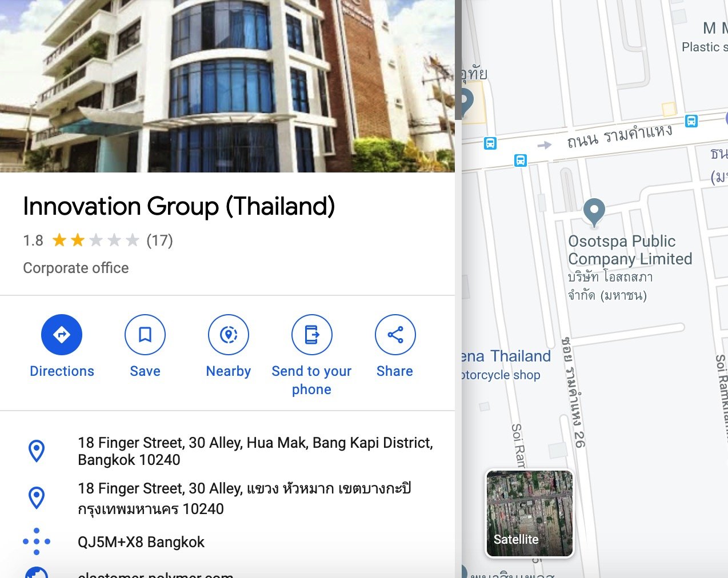728x578 pixels.
Task: Click the bus stop icon at the top right
Action: coord(691,121)
